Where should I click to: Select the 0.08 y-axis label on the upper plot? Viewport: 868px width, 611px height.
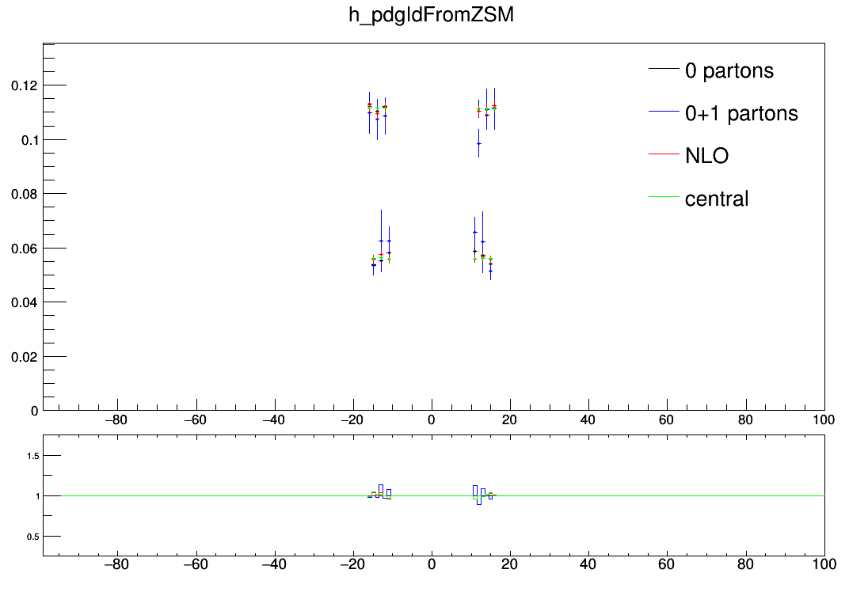click(x=25, y=194)
